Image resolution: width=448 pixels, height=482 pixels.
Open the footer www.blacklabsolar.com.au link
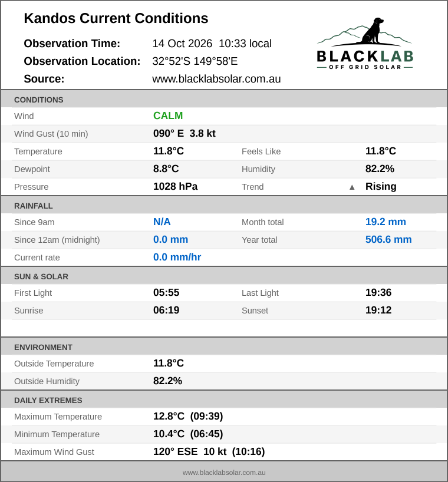(x=224, y=473)
